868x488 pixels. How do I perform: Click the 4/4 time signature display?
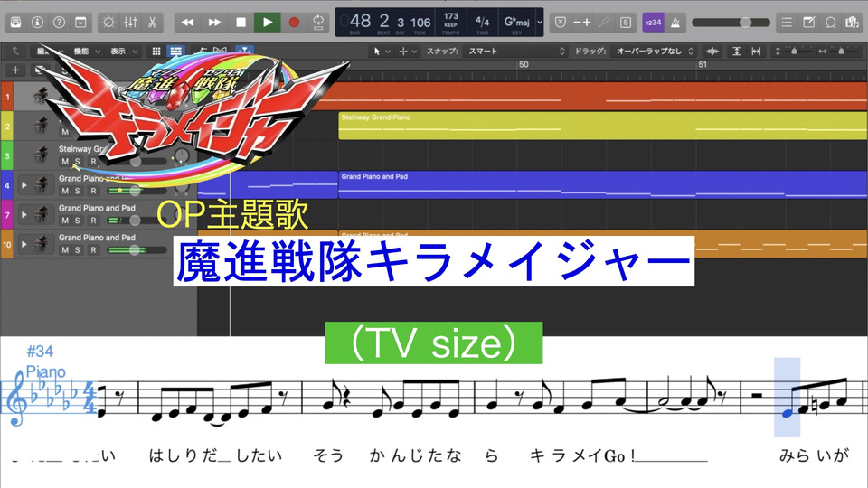(482, 21)
